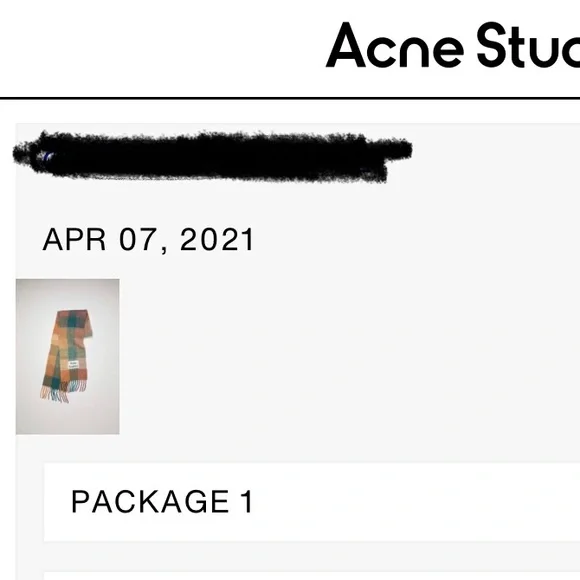Click the white label patch on the scarf

click(x=74, y=365)
